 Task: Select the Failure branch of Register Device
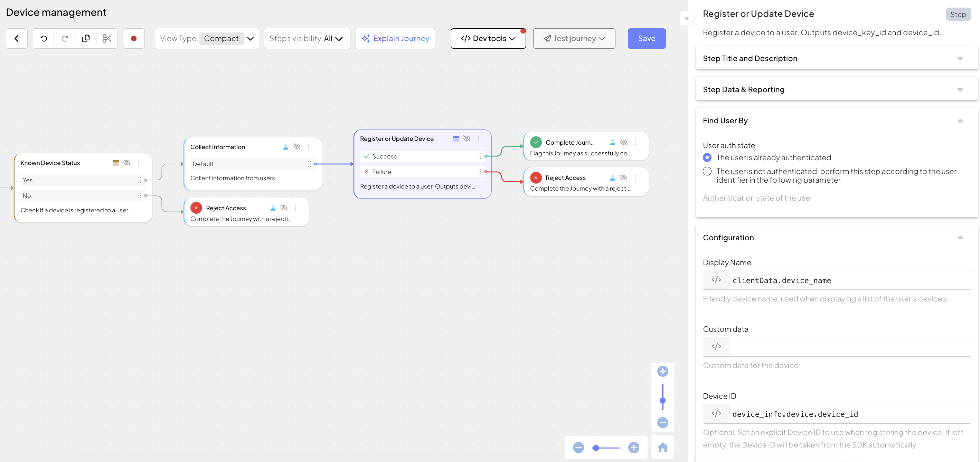422,172
